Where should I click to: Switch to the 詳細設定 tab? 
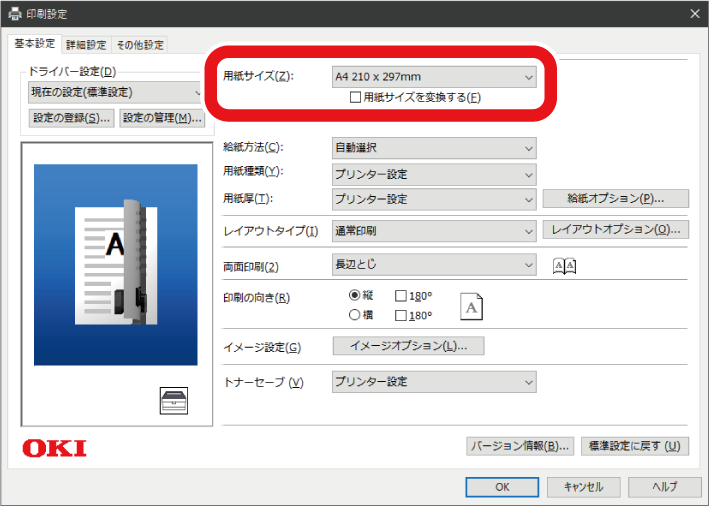click(x=86, y=44)
